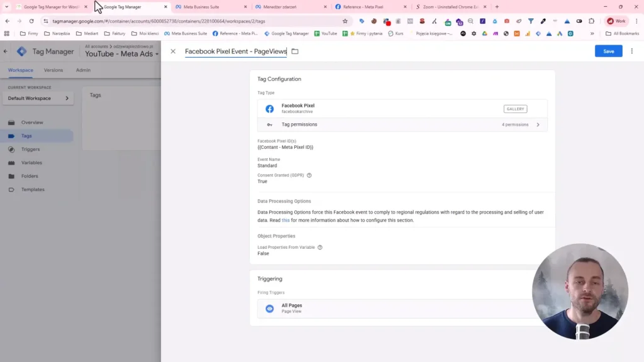
Task: Open Chrome three-dot menu
Action: (x=636, y=21)
